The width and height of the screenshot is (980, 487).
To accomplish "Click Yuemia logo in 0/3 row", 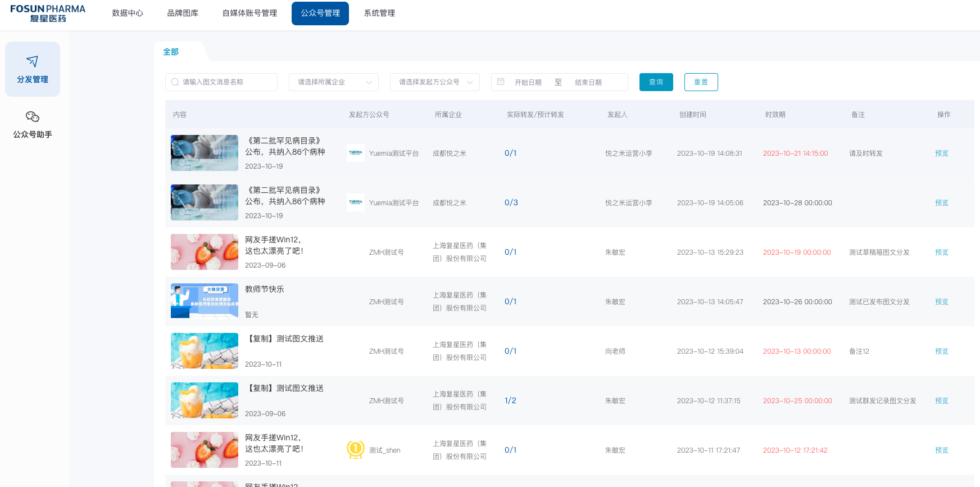I will point(356,202).
